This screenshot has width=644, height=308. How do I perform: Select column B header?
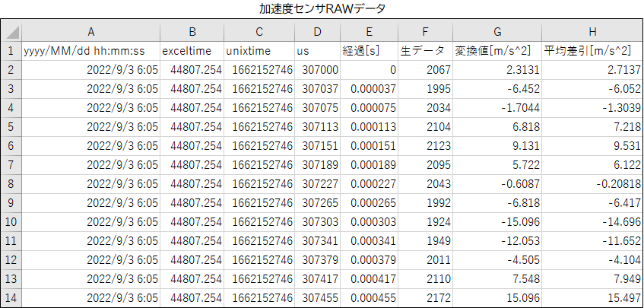[192, 32]
